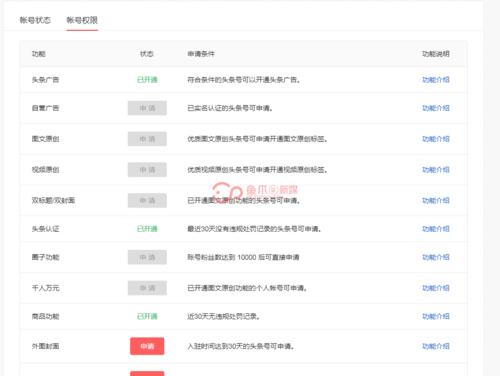This screenshot has width=500, height=376.
Task: Open 功能介绍 link for 头条认证
Action: tap(436, 229)
